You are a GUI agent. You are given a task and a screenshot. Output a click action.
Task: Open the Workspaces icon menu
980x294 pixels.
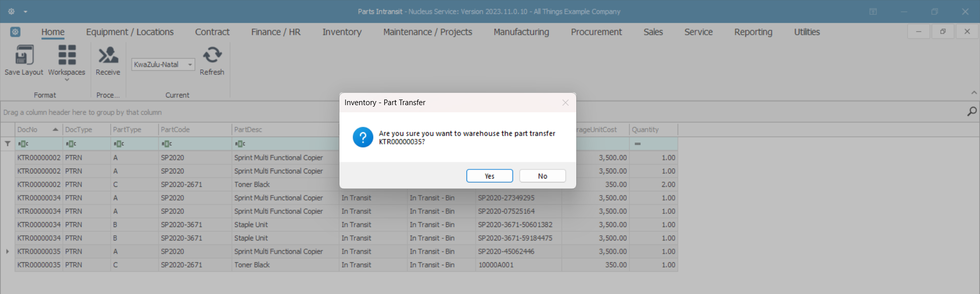(67, 55)
